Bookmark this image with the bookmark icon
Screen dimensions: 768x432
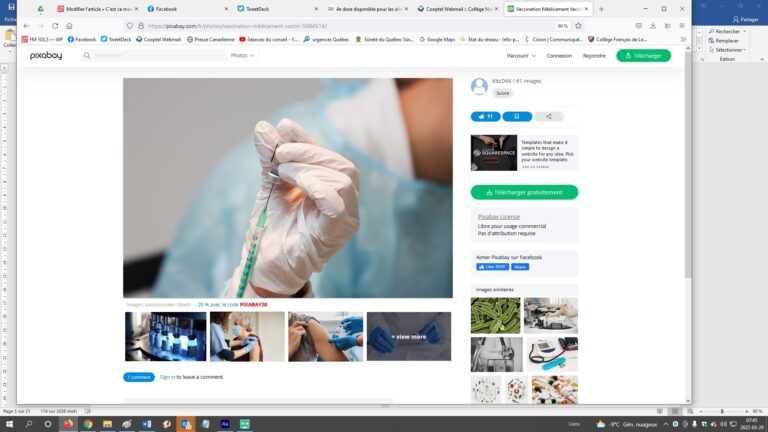(516, 116)
